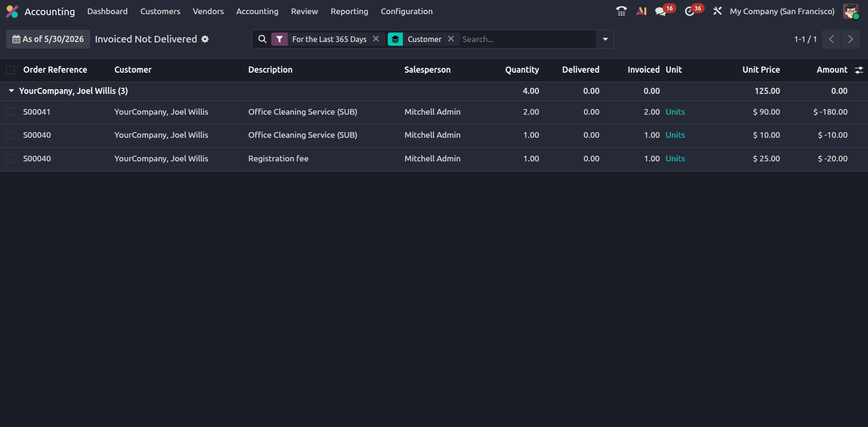Open the My Company (San Francisco) switcher
The height and width of the screenshot is (427, 868).
click(782, 11)
